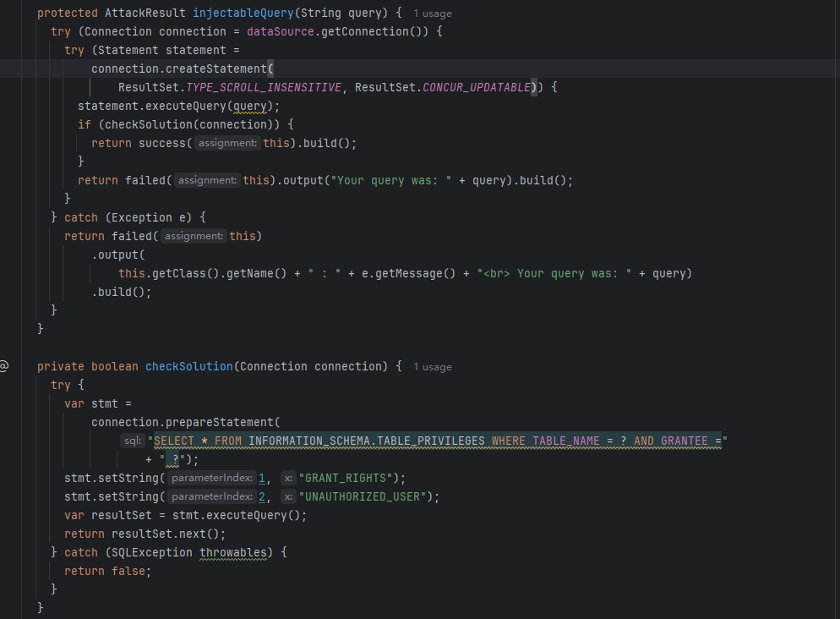Click the 'sql:' inlay hint
The image size is (840, 619).
coord(133,441)
